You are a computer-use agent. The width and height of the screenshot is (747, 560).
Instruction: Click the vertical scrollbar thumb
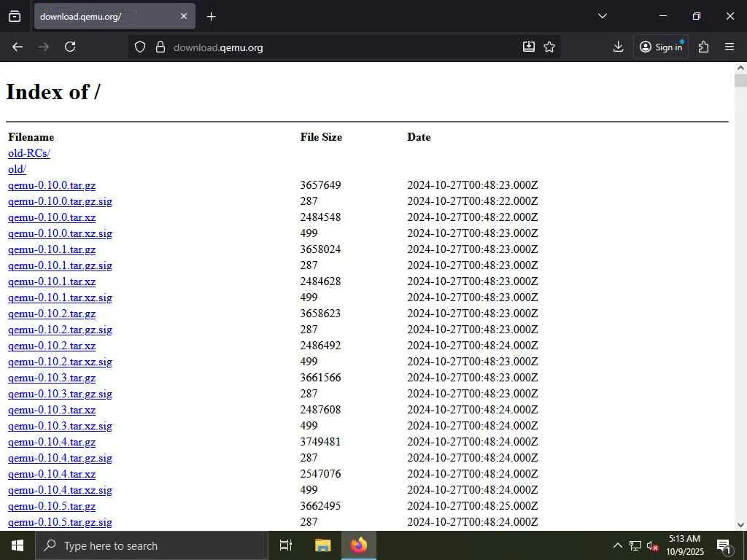[x=740, y=80]
